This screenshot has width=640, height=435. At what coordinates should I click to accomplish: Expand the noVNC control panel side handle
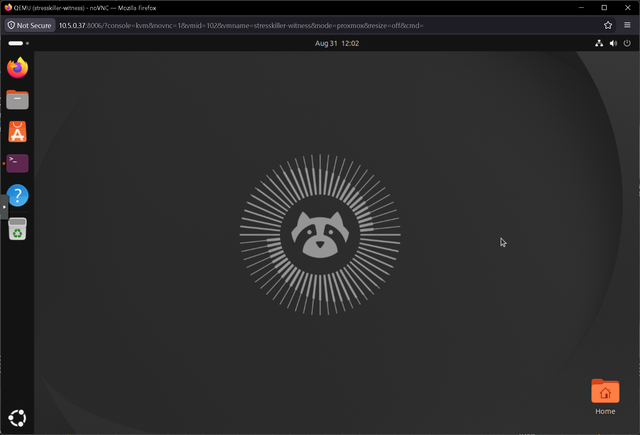point(4,207)
